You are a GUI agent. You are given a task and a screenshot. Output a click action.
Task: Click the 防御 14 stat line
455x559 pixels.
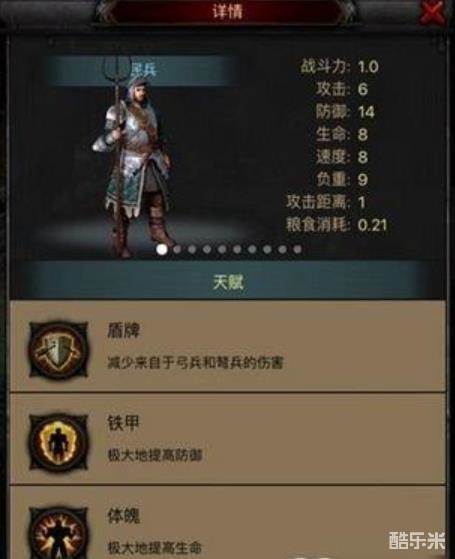pyautogui.click(x=345, y=112)
